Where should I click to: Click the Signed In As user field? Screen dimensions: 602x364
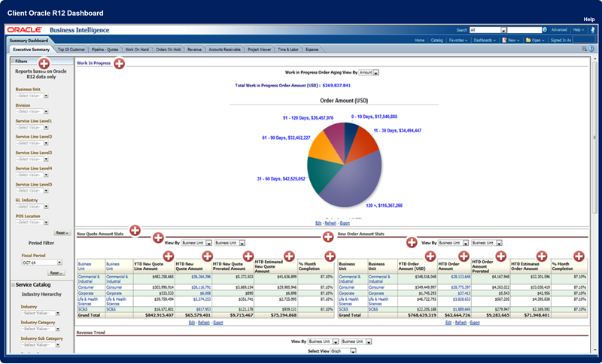tap(584, 40)
